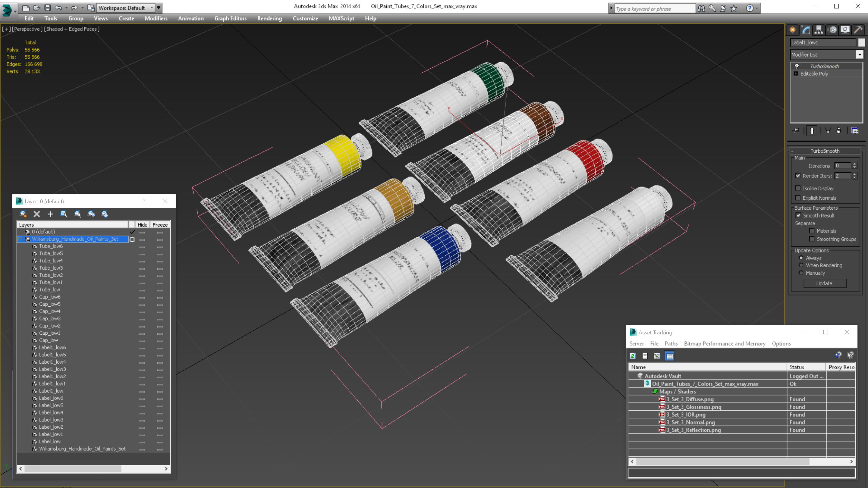Click Refresh icon in Asset Tracking
Viewport: 868px width, 488px height.
633,356
